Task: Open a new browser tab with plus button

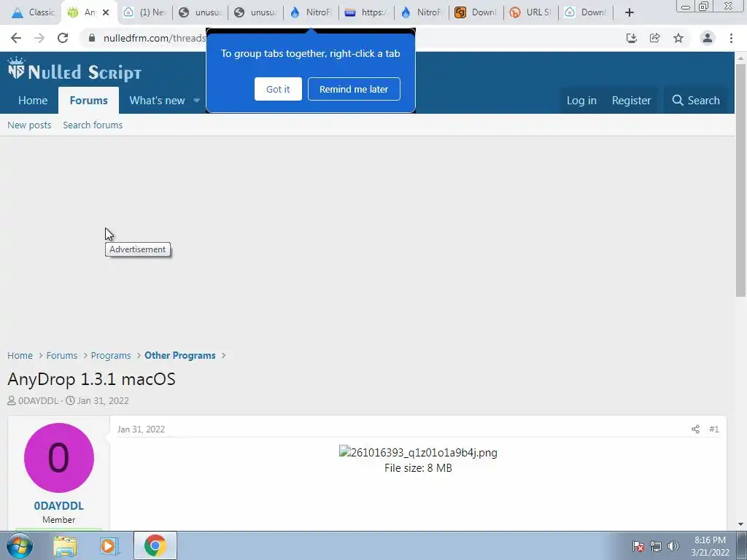Action: [630, 12]
